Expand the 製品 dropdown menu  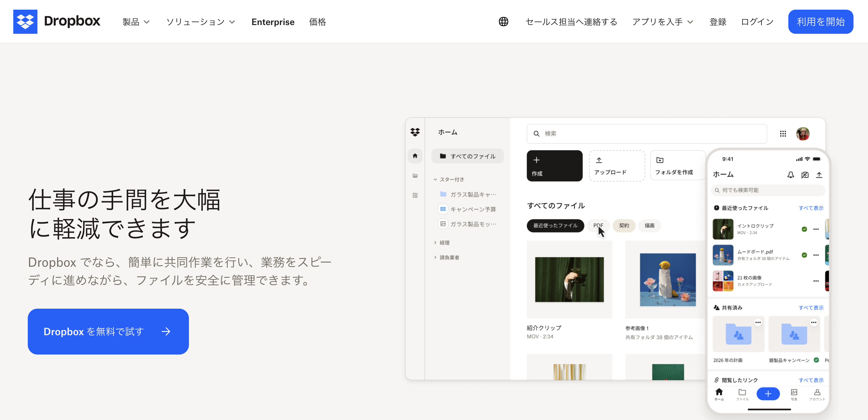[136, 22]
